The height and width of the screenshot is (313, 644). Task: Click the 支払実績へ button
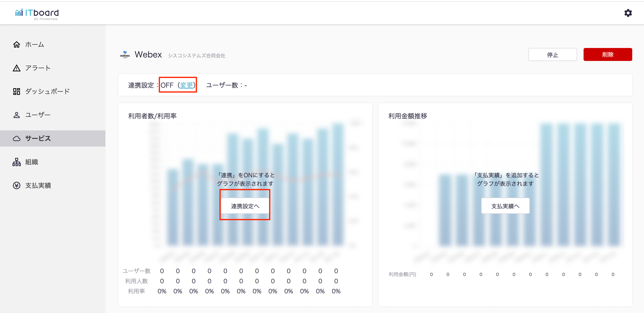[505, 206]
